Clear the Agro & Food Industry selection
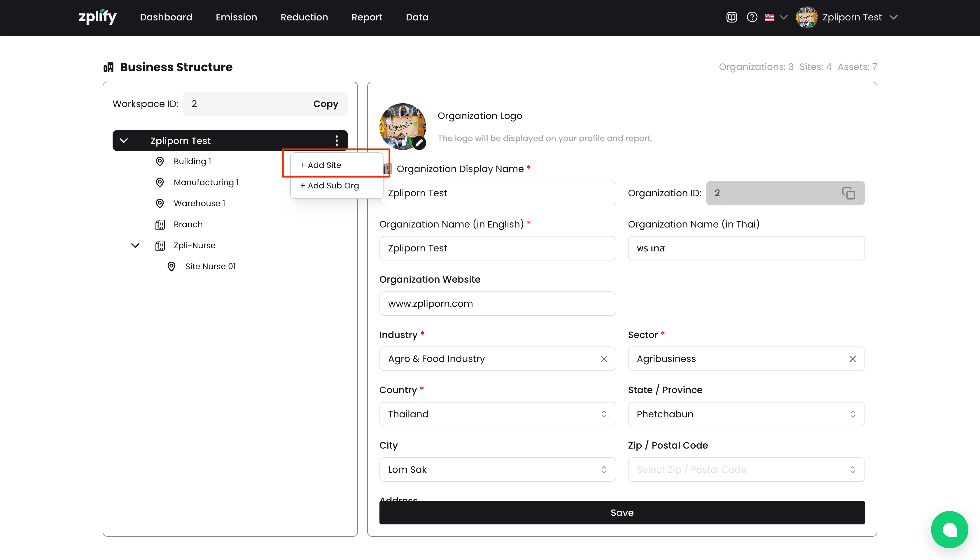 (x=604, y=359)
